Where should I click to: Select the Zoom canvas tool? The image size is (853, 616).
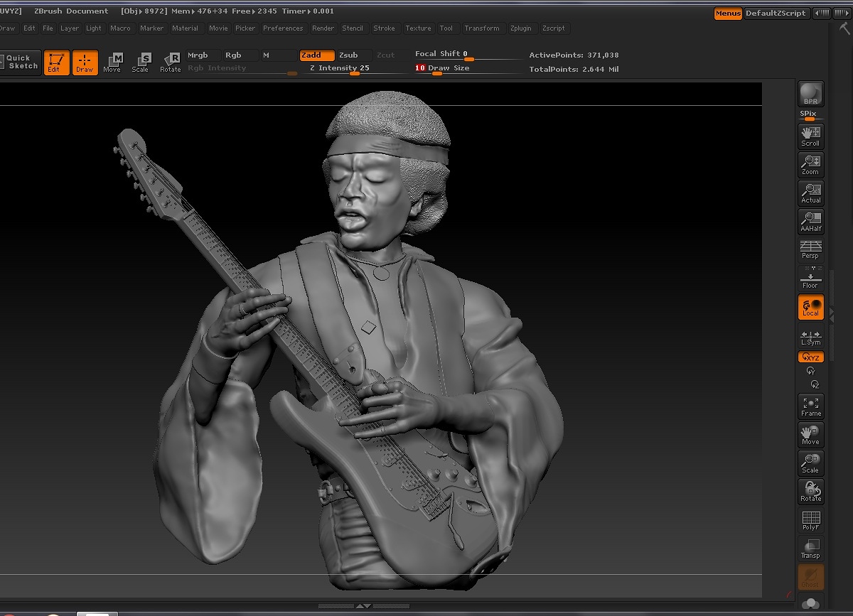(x=810, y=164)
